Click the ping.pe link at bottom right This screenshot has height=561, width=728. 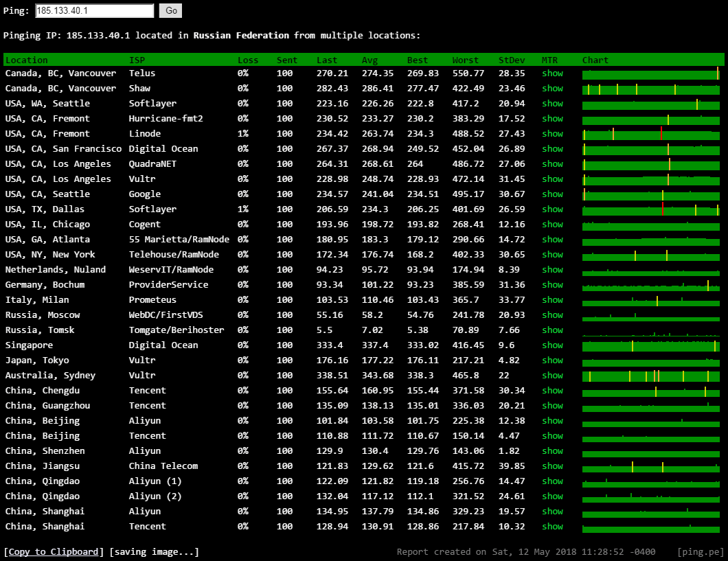point(699,552)
